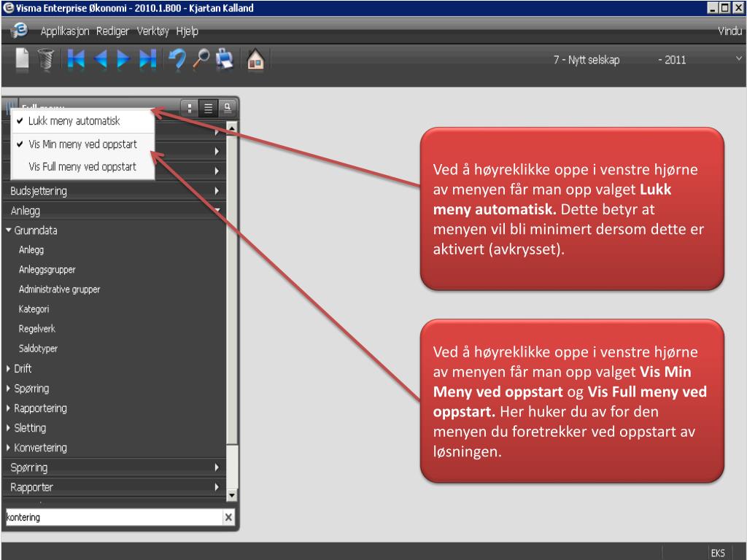Open the Hjelp menu
747x560 pixels.
[x=187, y=31]
